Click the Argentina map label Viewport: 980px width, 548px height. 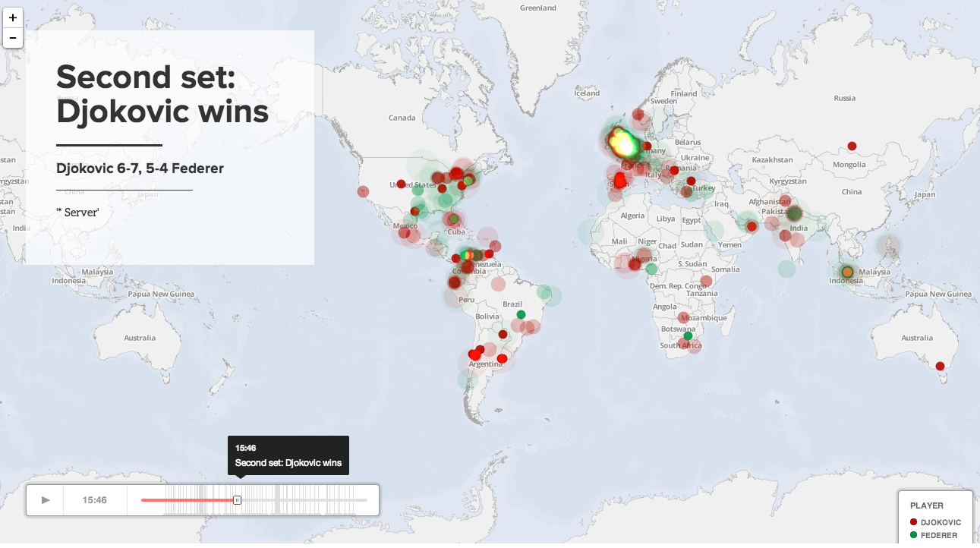pyautogui.click(x=486, y=364)
